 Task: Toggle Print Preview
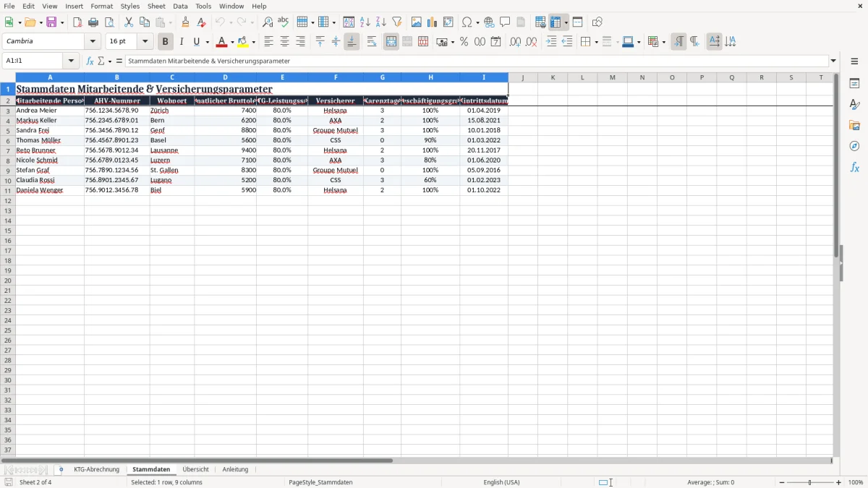(109, 22)
